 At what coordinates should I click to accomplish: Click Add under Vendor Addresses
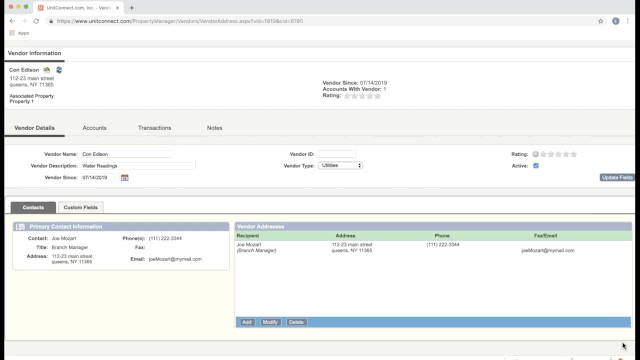click(x=247, y=322)
